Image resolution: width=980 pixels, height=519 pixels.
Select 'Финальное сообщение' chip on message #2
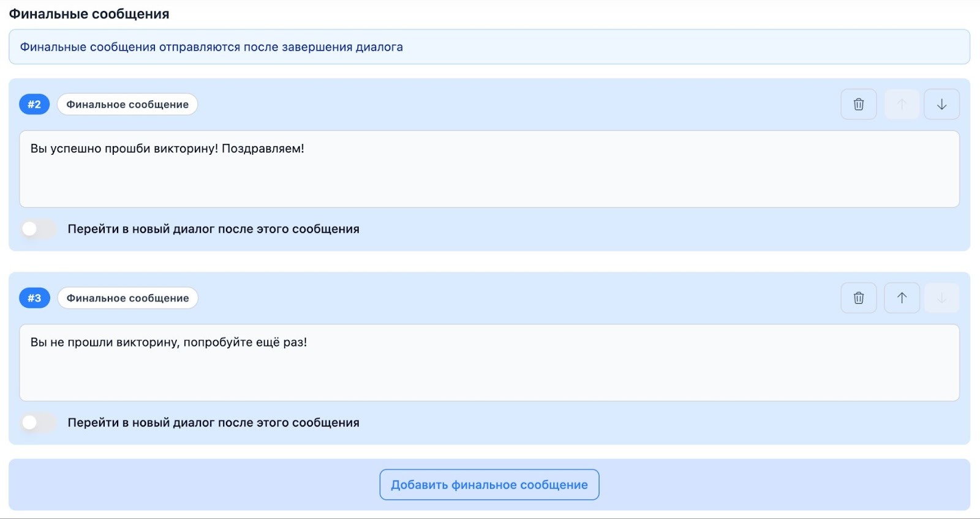[x=127, y=105]
